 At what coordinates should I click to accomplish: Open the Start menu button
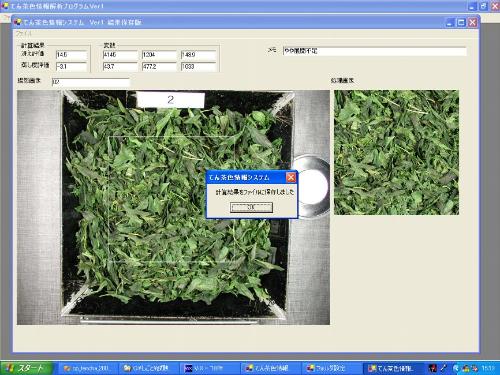click(x=26, y=368)
